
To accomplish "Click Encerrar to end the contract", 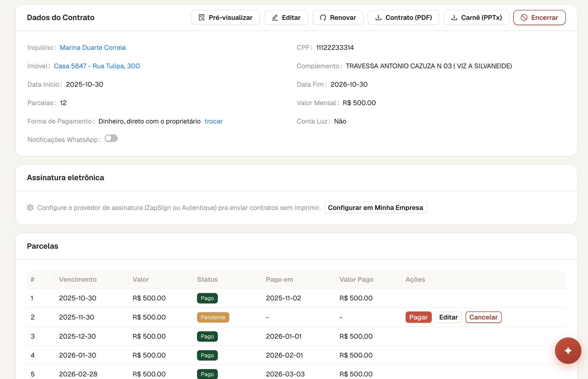I will click(x=539, y=18).
